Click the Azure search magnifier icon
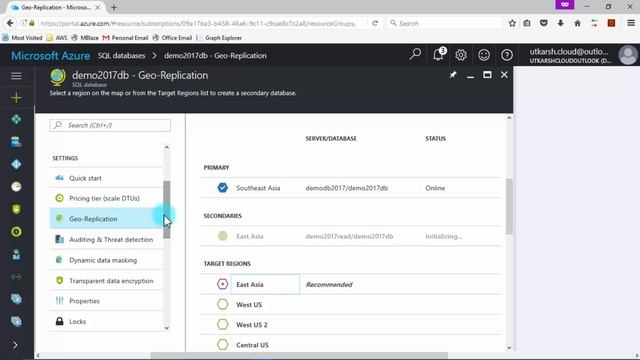The image size is (640, 360). click(x=415, y=55)
